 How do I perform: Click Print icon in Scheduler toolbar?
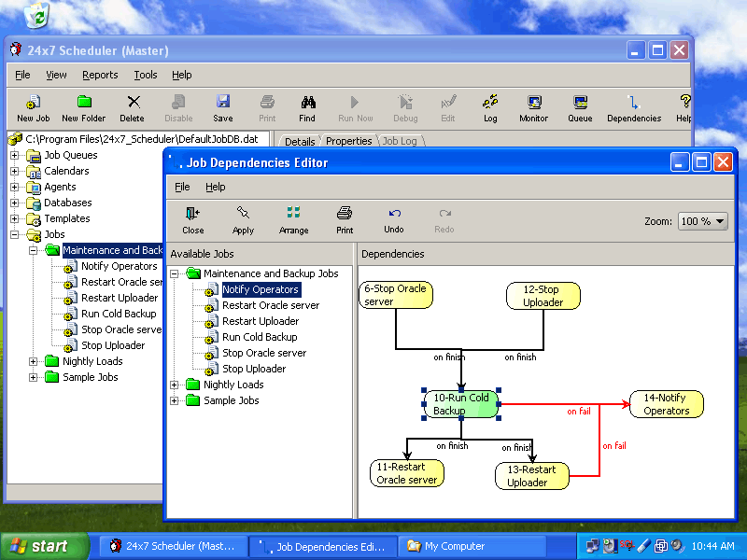[x=267, y=102]
